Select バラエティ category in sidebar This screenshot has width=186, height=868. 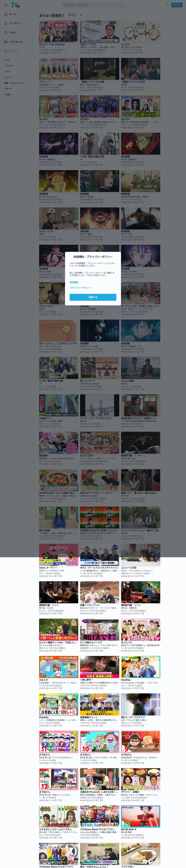(x=9, y=66)
